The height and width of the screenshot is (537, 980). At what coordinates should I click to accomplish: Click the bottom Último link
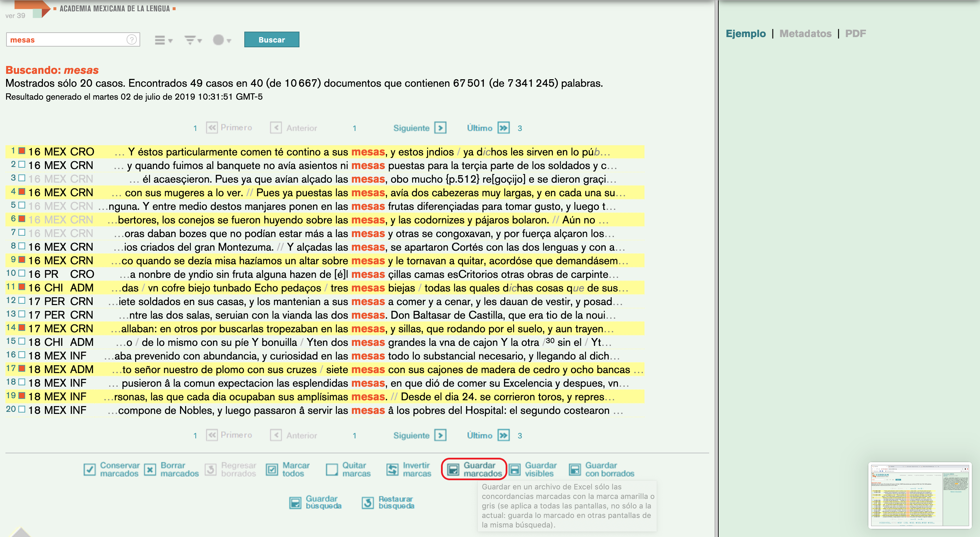(479, 435)
